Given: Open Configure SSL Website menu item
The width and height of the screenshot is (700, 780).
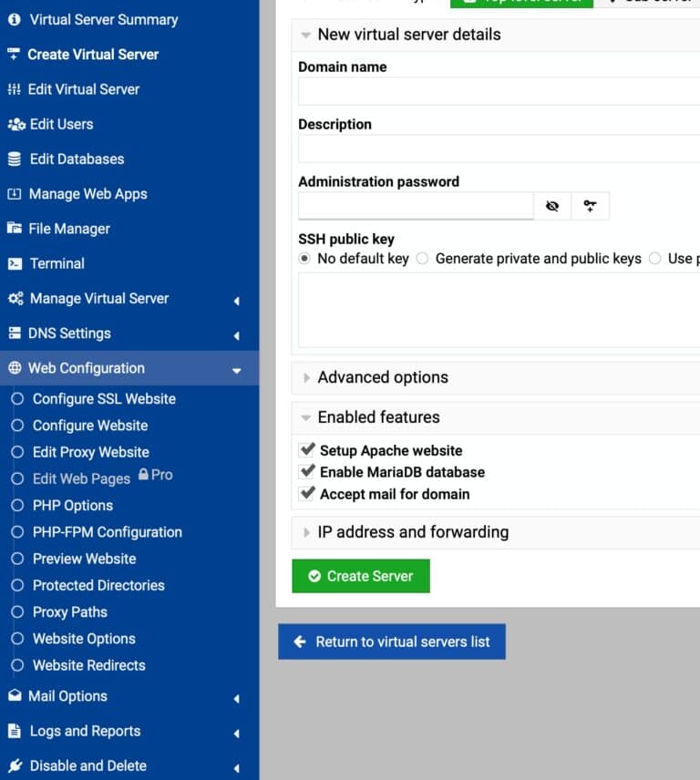Looking at the screenshot, I should (104, 399).
